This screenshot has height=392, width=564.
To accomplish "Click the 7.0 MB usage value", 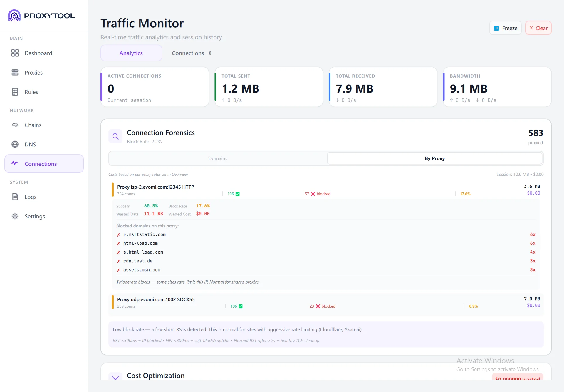I will pyautogui.click(x=532, y=299).
